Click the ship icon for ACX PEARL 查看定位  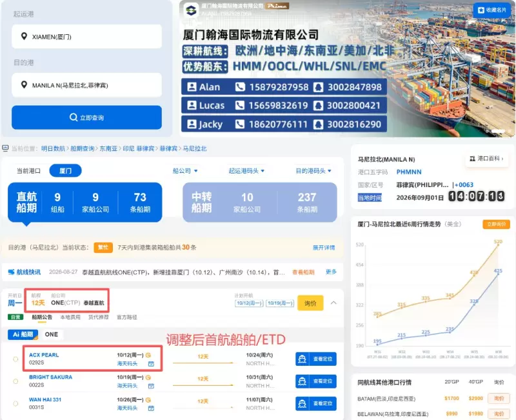point(302,359)
